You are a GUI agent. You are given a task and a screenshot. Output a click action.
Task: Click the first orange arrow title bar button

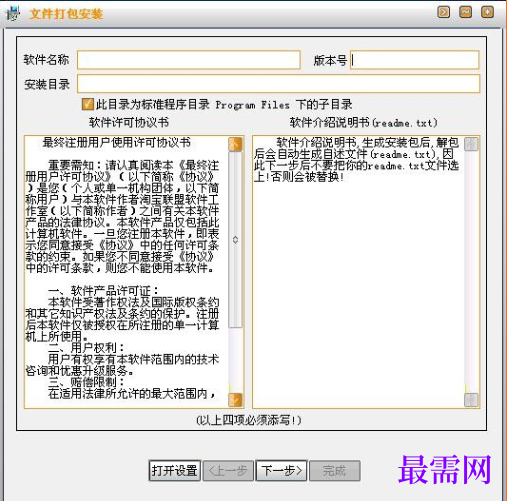click(443, 12)
